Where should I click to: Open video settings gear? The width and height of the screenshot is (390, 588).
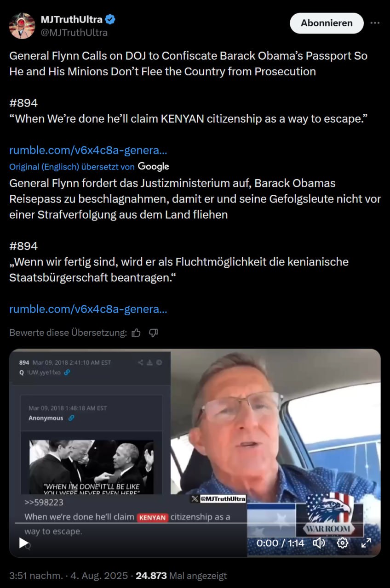click(343, 543)
